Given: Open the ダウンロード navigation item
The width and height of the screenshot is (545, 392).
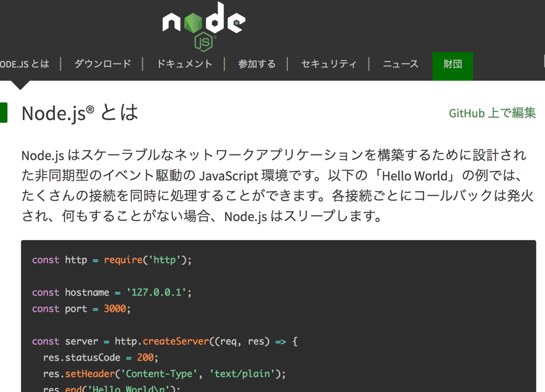Looking at the screenshot, I should coord(102,64).
